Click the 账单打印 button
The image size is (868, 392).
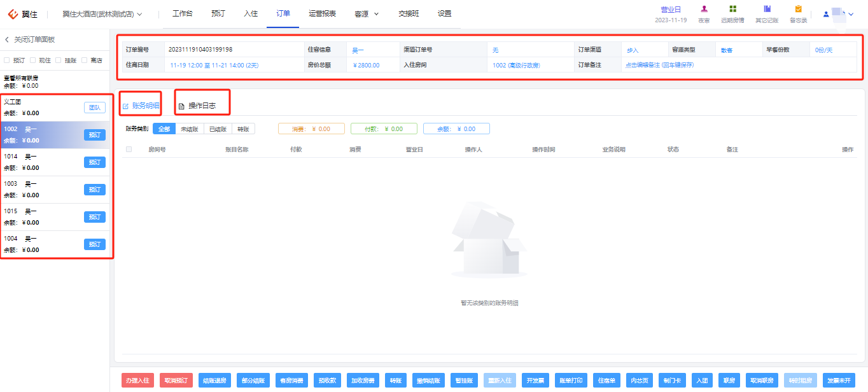pyautogui.click(x=571, y=381)
